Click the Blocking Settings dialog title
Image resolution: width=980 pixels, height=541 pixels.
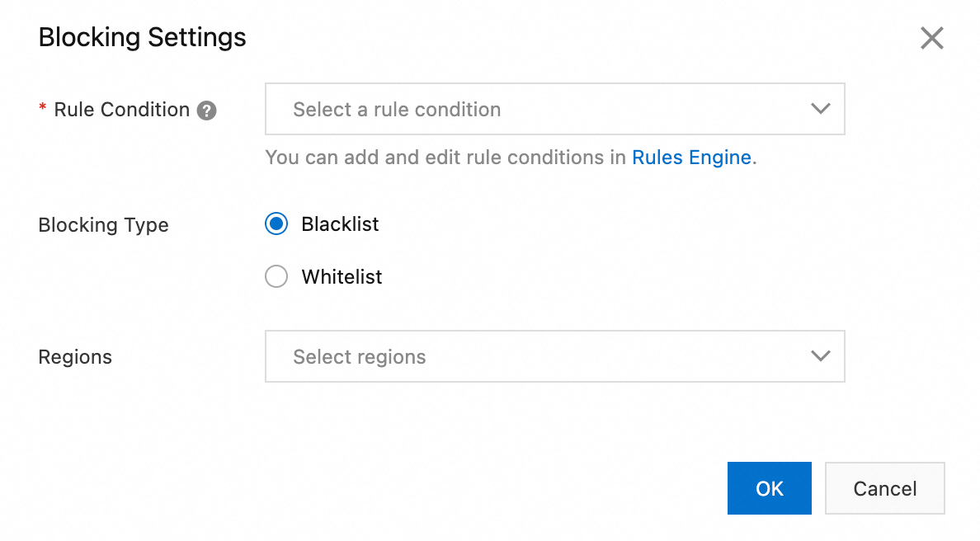pyautogui.click(x=142, y=38)
